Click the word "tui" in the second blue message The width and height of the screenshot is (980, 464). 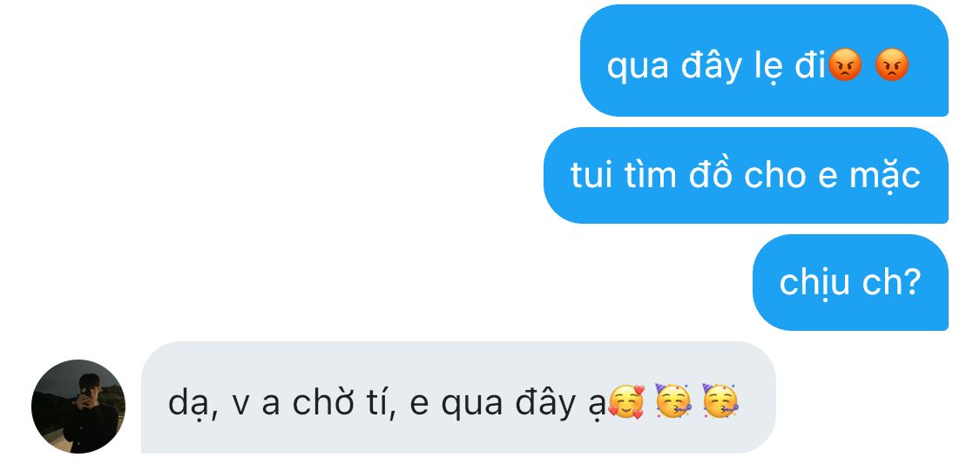tap(592, 175)
